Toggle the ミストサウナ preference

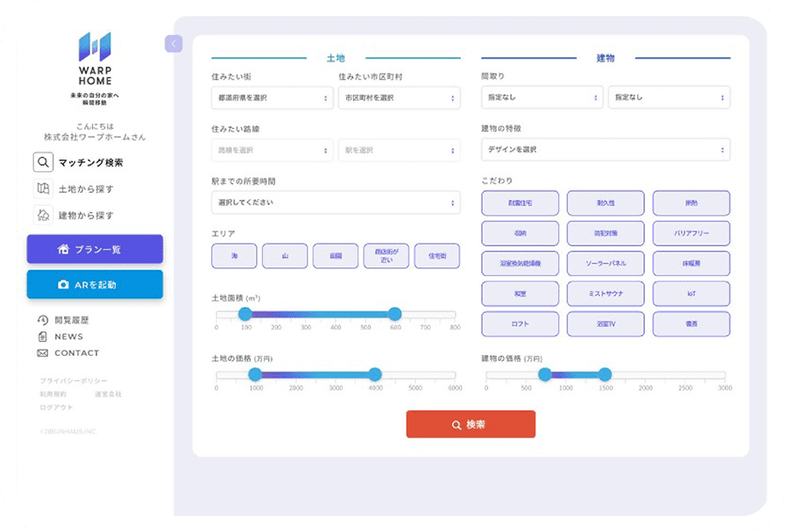[605, 294]
